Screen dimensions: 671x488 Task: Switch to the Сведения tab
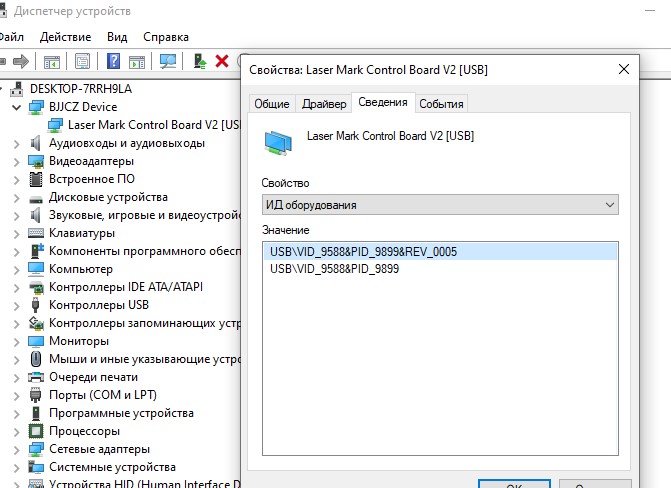pos(383,102)
